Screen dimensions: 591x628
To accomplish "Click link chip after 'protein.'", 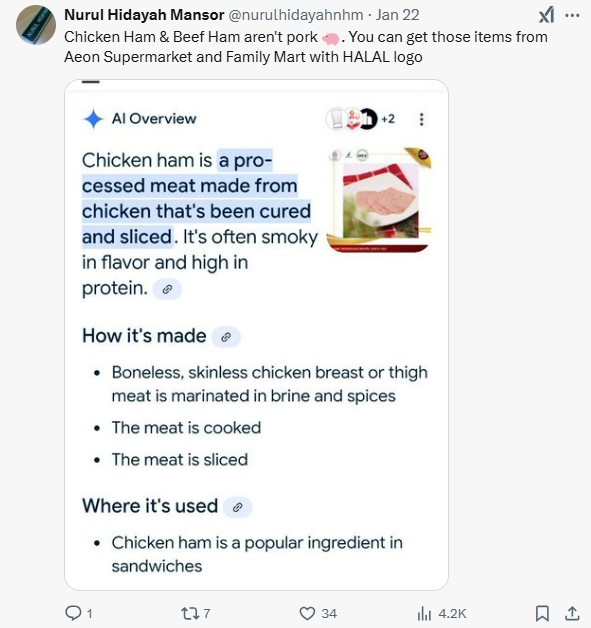I will tap(167, 289).
